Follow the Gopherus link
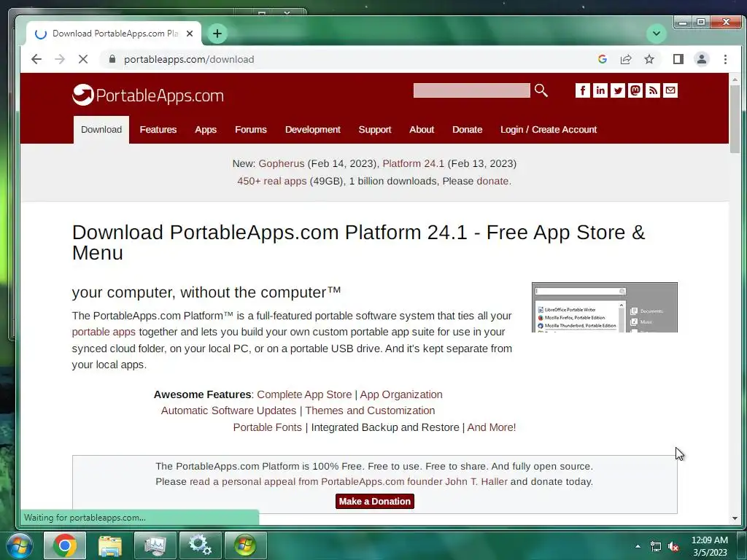The image size is (747, 560). (x=281, y=163)
